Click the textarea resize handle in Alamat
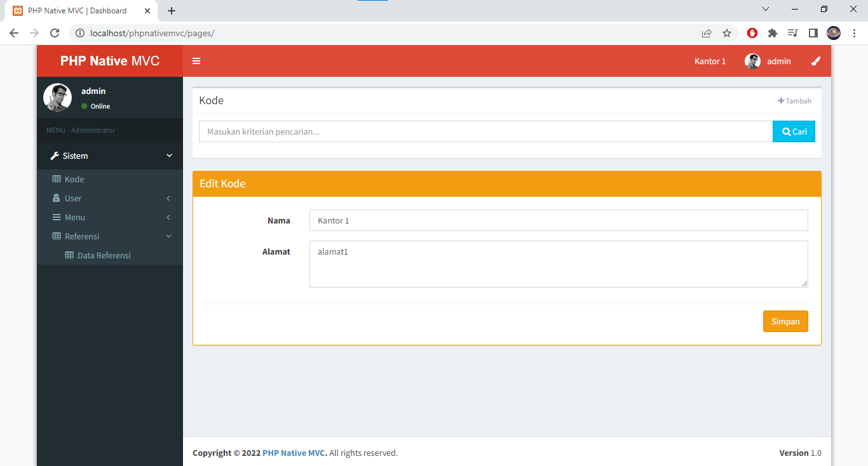The image size is (868, 466). [804, 284]
